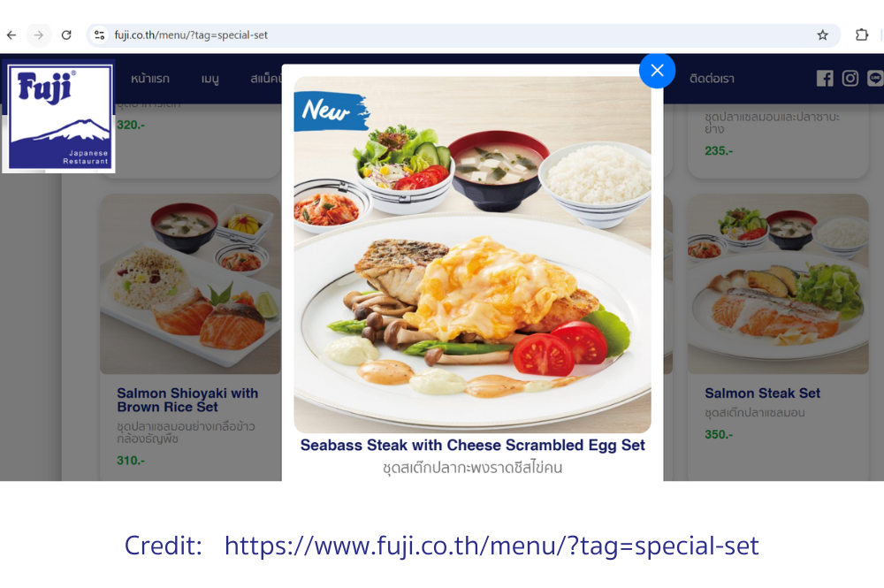Open the site information icon in address bar
The height and width of the screenshot is (588, 884).
click(100, 35)
